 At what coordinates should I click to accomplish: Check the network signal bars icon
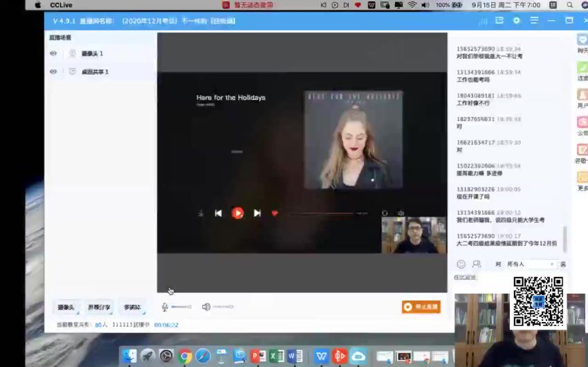click(483, 21)
